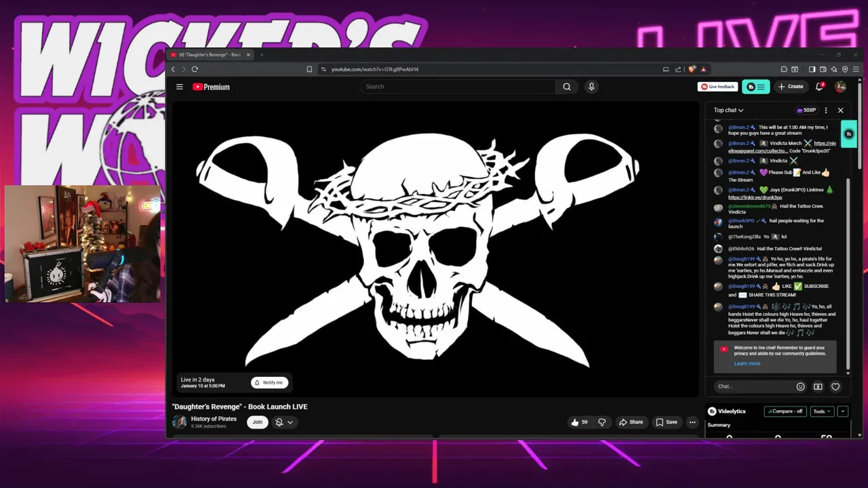Close the Daughter's Revenge tab
The height and width of the screenshot is (488, 868).
pos(248,55)
